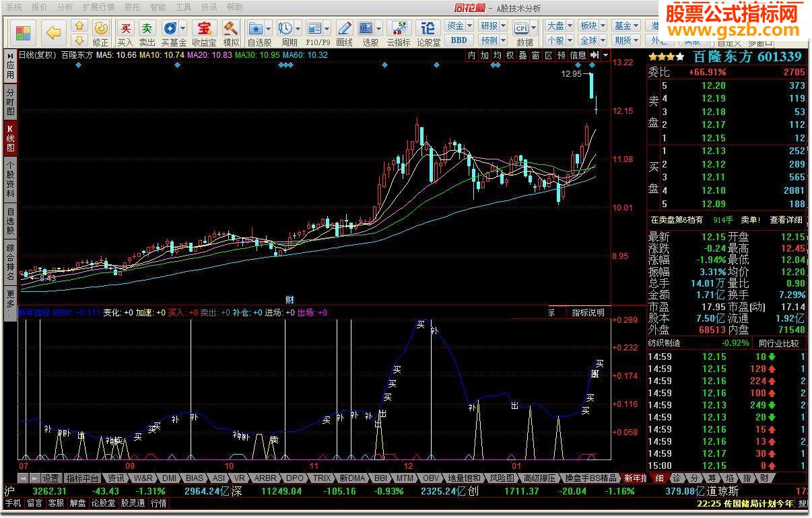
Task: Click the small up arrow toolbar icon
Action: point(79,26)
